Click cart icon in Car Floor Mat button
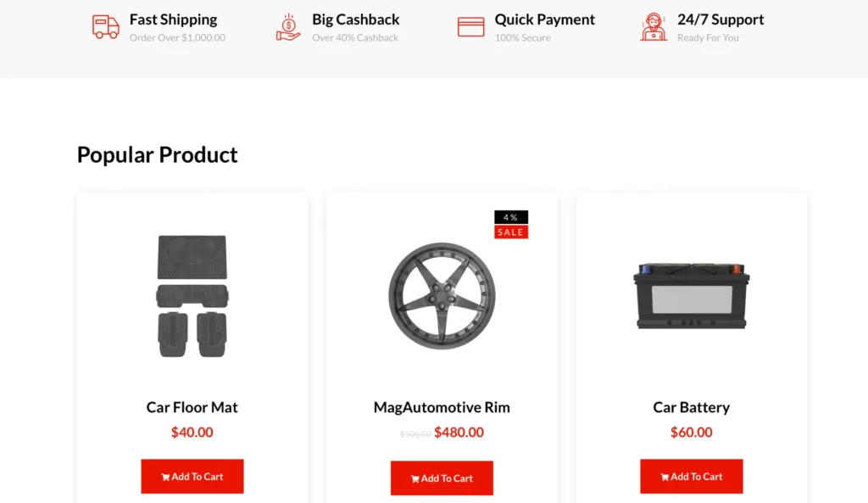 [x=165, y=477]
